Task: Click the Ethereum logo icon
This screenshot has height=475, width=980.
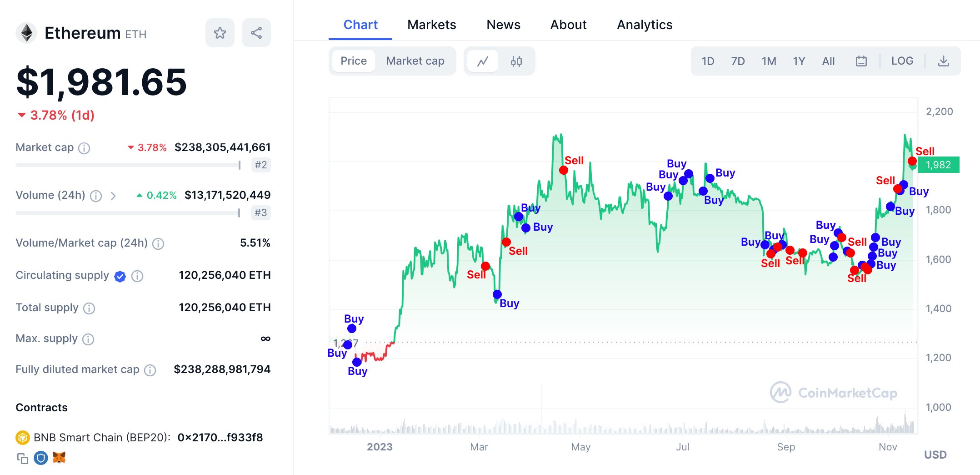Action: [x=27, y=33]
